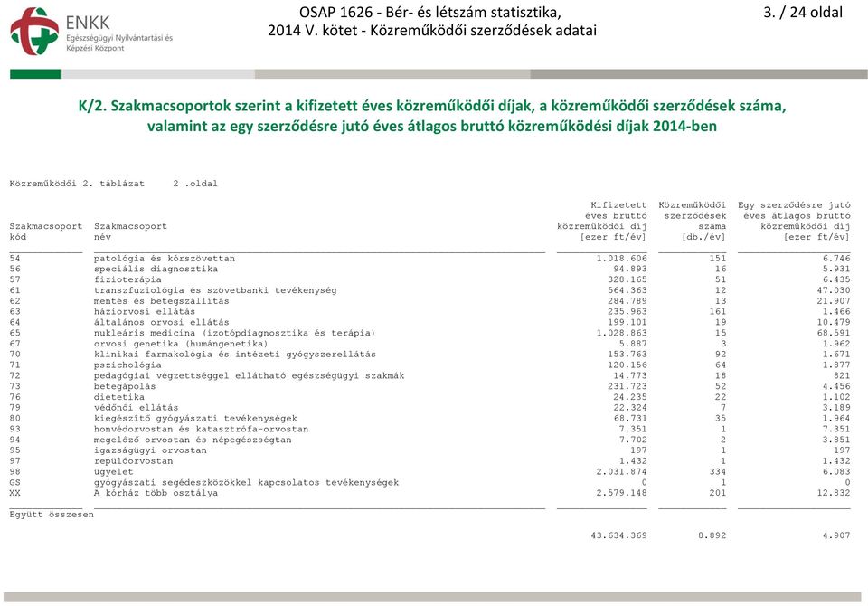Click the code '54' in first column
This screenshot has height=606, width=868.
pos(15,259)
